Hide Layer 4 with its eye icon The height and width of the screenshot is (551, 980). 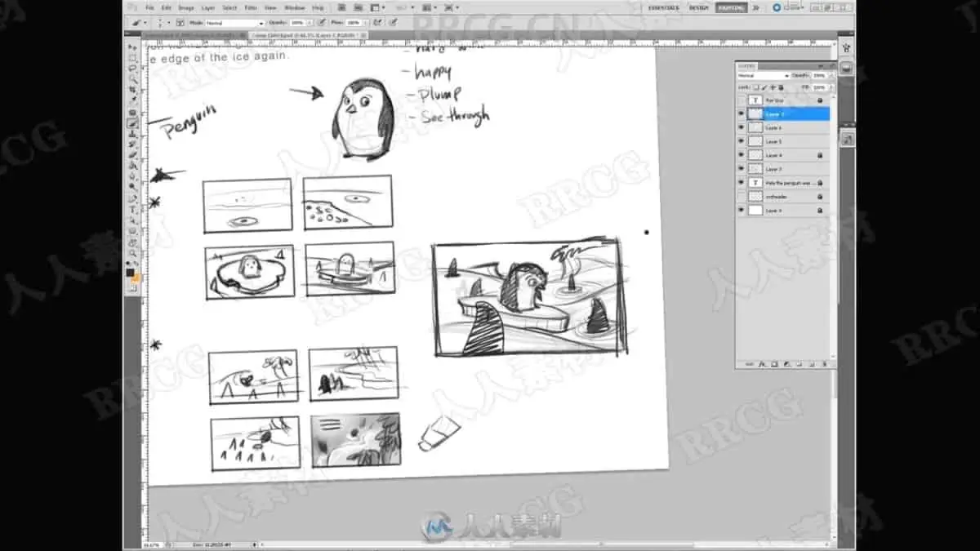(x=742, y=155)
